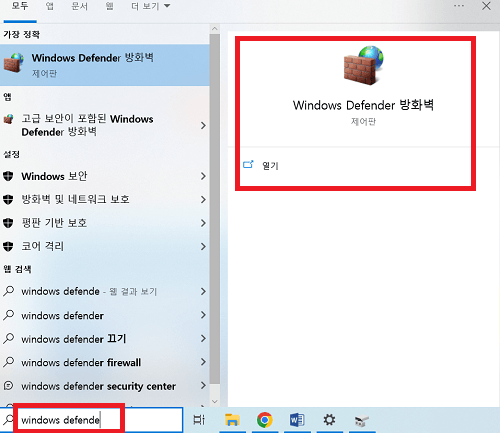Open the last taskbar application icon

click(362, 421)
